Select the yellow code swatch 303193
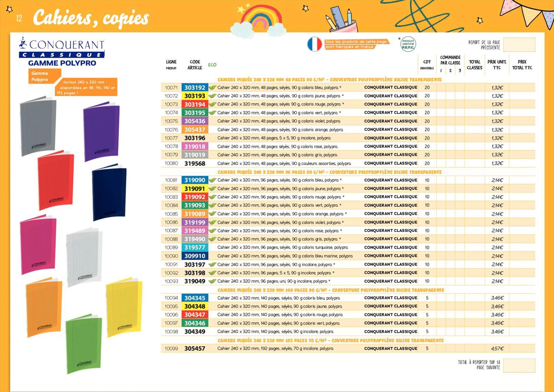Image resolution: width=554 pixels, height=392 pixels. [195, 96]
